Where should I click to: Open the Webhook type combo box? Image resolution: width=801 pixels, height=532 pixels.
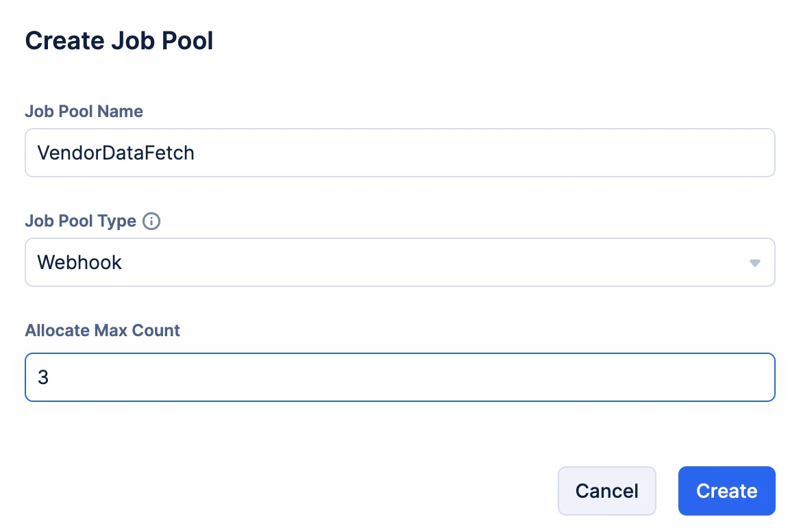coord(399,262)
